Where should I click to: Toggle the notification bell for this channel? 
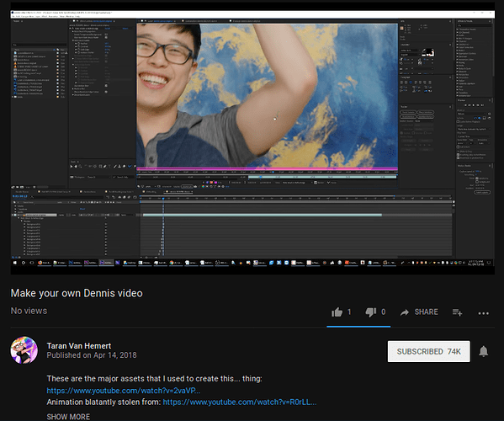[x=484, y=351]
